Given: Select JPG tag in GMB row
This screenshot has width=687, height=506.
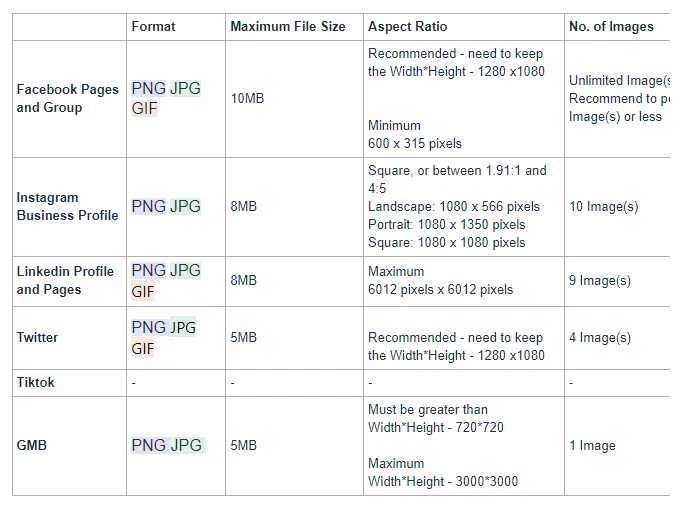Looking at the screenshot, I should 186,445.
